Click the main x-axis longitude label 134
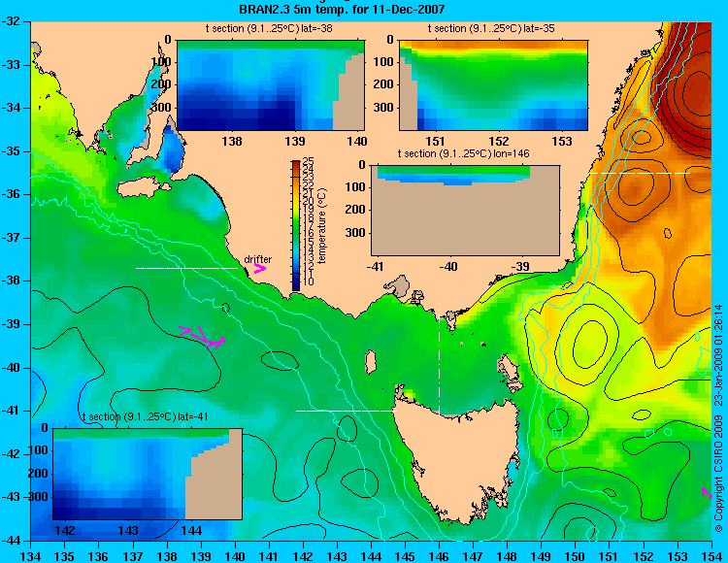Viewport: 728px width, 563px height. [31, 556]
